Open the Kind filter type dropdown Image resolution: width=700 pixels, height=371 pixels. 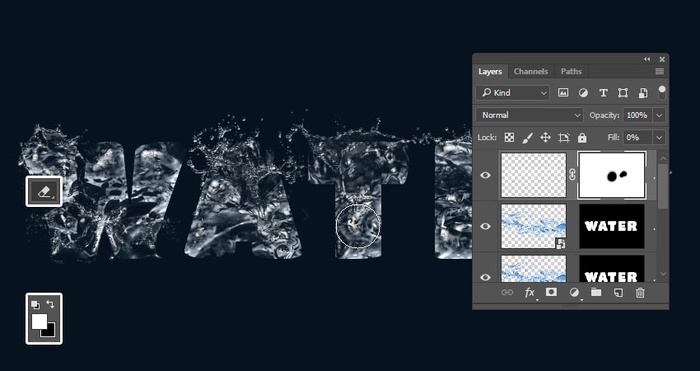click(x=512, y=93)
